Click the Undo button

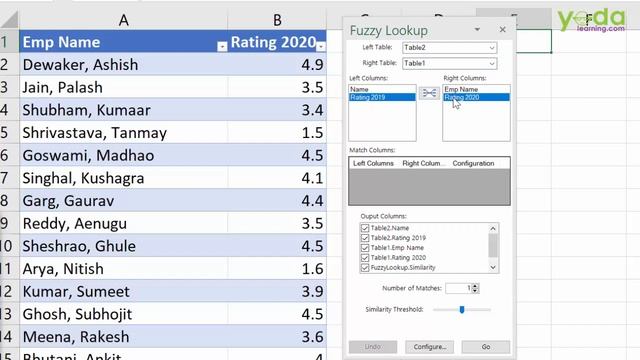point(373,347)
